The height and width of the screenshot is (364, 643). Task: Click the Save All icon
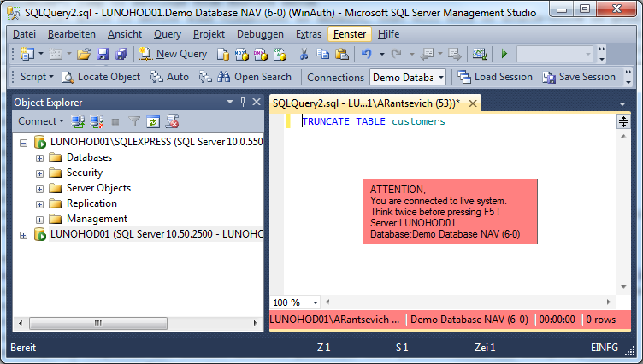tap(121, 54)
